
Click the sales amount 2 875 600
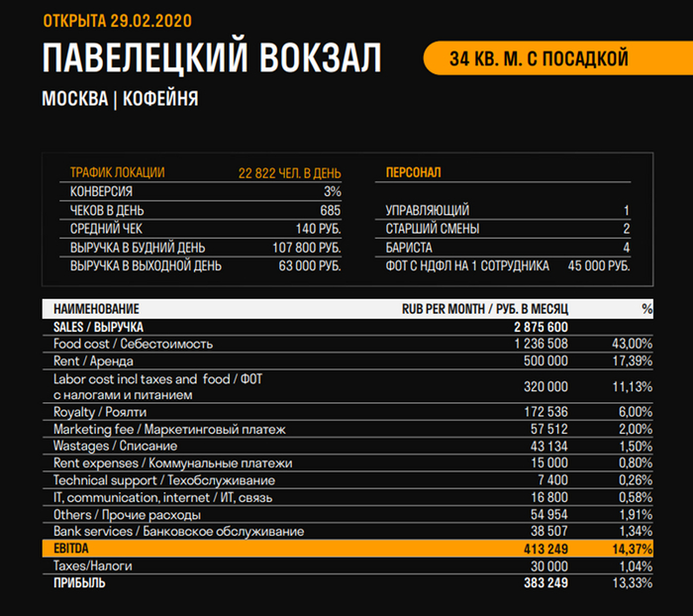[541, 327]
